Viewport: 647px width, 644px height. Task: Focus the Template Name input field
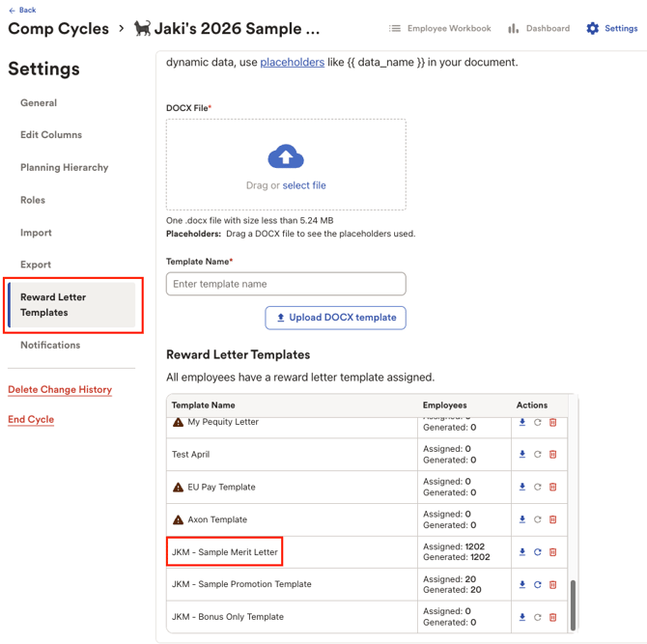point(286,284)
